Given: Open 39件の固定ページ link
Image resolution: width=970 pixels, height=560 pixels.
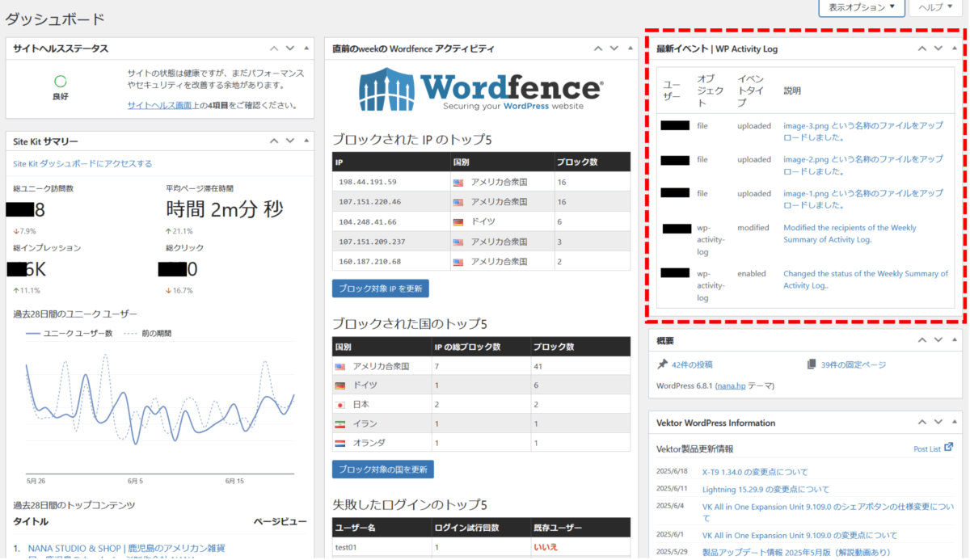Looking at the screenshot, I should [x=854, y=364].
